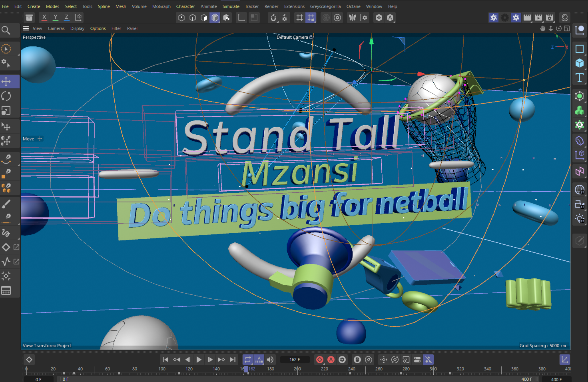Click the Text spline tool icon
588x382 pixels.
(579, 78)
